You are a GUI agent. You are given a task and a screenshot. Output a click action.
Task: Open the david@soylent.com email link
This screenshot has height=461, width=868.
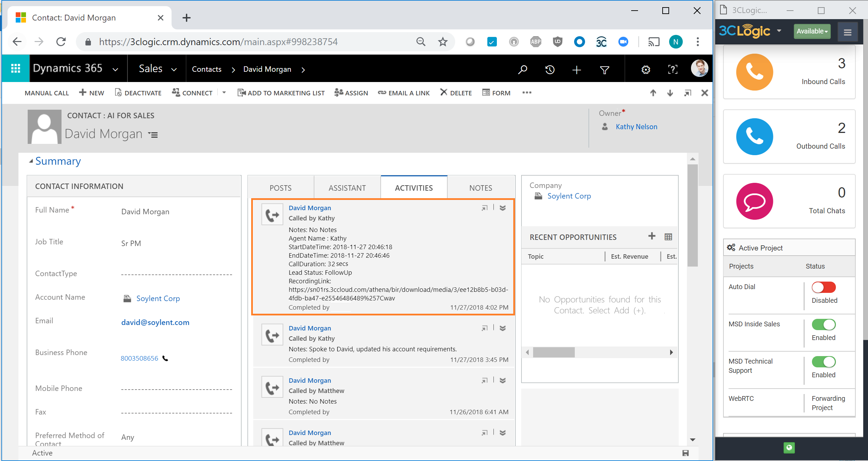[155, 322]
